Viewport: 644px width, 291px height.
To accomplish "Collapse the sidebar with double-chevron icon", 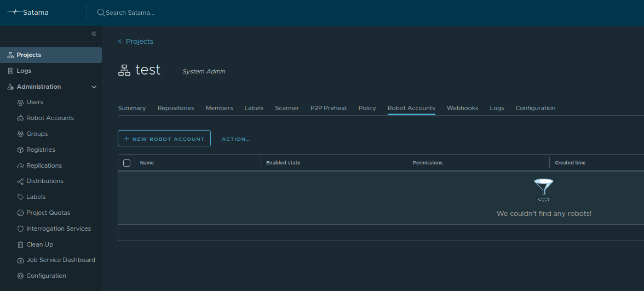I will [x=94, y=34].
